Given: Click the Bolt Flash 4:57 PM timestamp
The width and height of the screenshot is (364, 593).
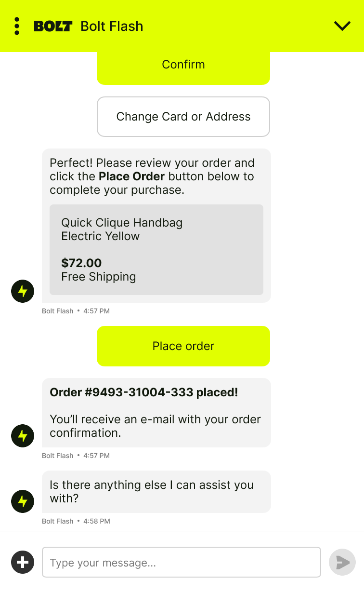Looking at the screenshot, I should [x=76, y=311].
